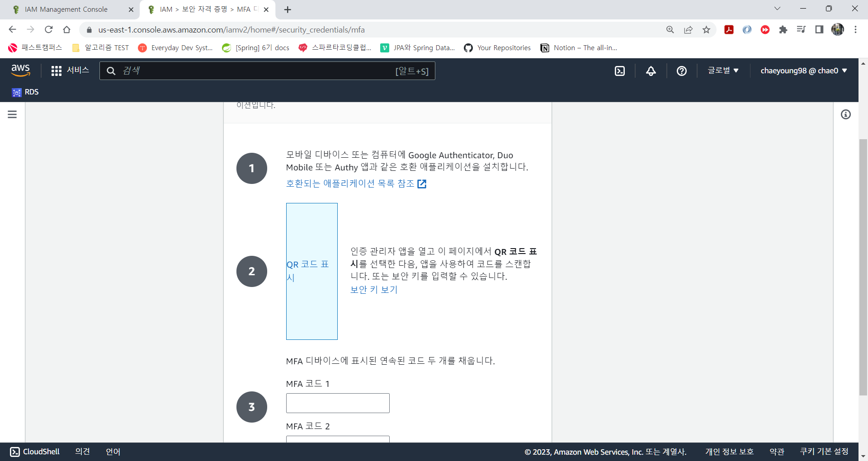Viewport: 868px width, 461px height.
Task: Click 언어 language in footer
Action: [x=113, y=452]
